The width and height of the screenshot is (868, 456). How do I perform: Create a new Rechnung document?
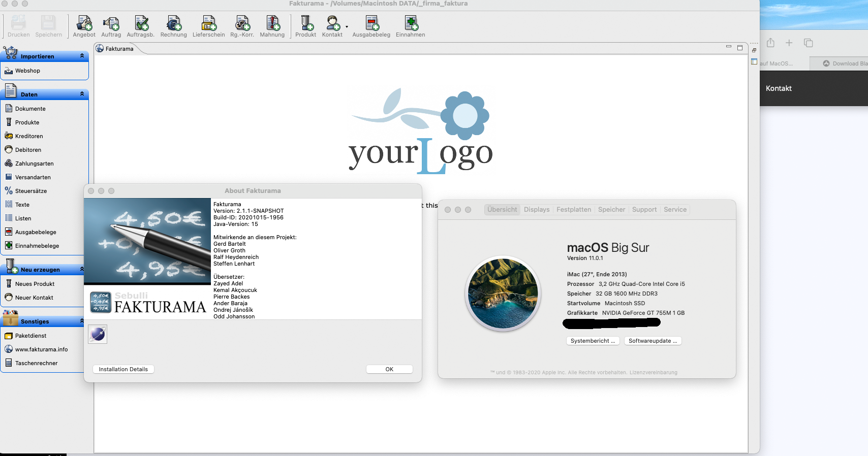pos(173,26)
